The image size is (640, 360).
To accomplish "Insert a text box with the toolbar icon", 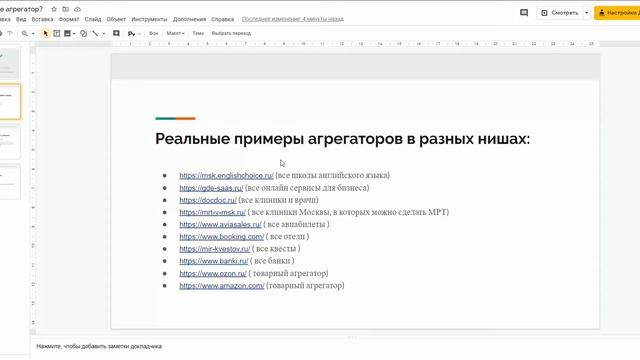I will [x=57, y=33].
